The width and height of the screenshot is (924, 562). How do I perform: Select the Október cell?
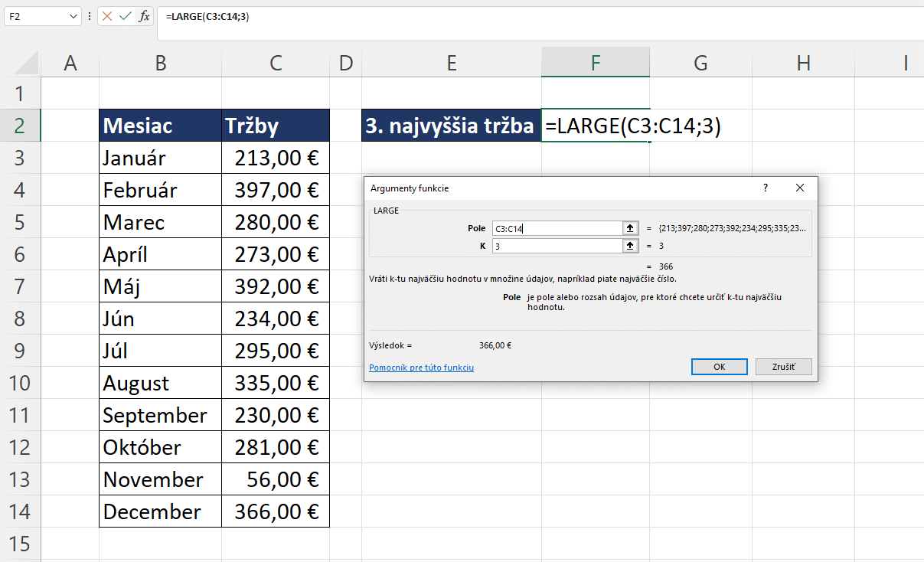[161, 447]
